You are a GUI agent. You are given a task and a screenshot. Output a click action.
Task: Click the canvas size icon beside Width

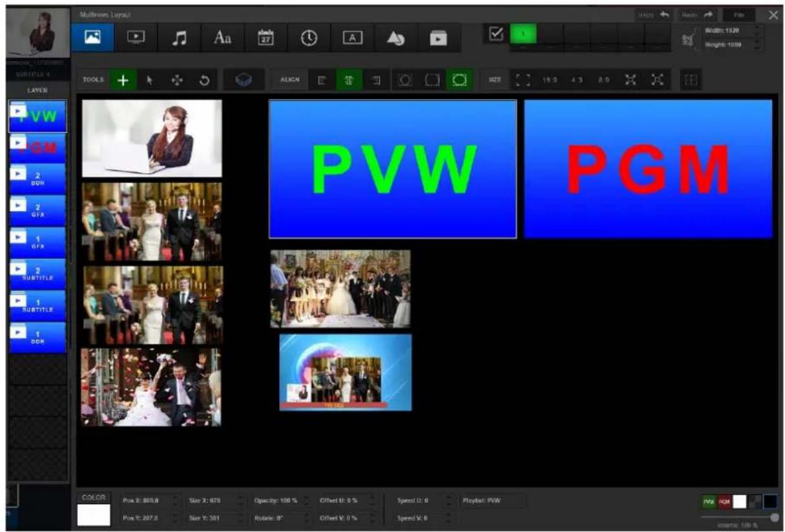[x=689, y=39]
